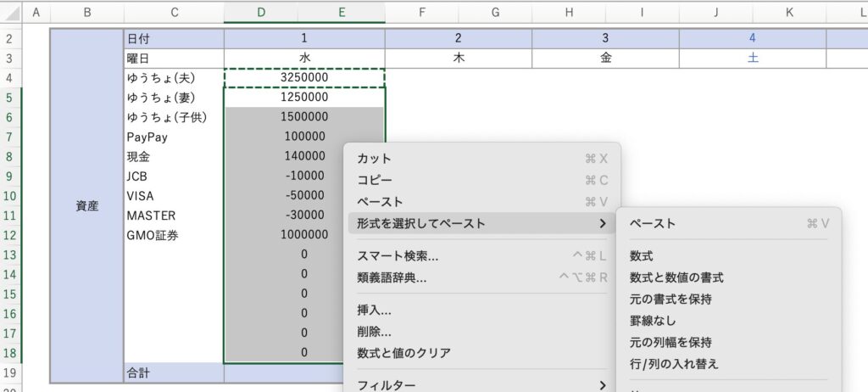
Task: Open 類義語辞典... in the context menu
Action: (x=392, y=277)
